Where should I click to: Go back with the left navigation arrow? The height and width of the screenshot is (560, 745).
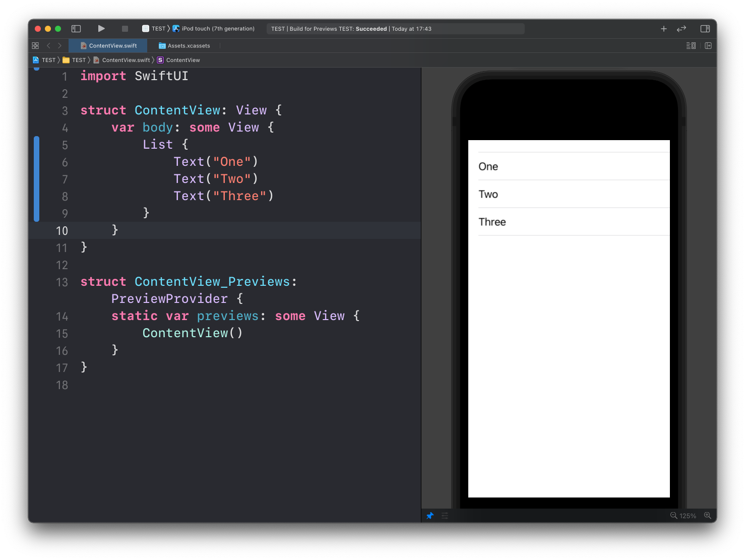(x=48, y=46)
